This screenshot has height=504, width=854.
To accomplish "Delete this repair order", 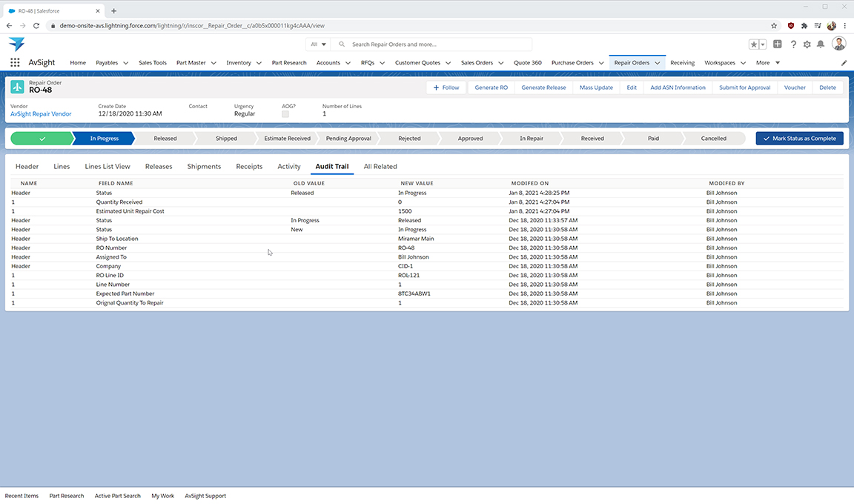I will (827, 87).
